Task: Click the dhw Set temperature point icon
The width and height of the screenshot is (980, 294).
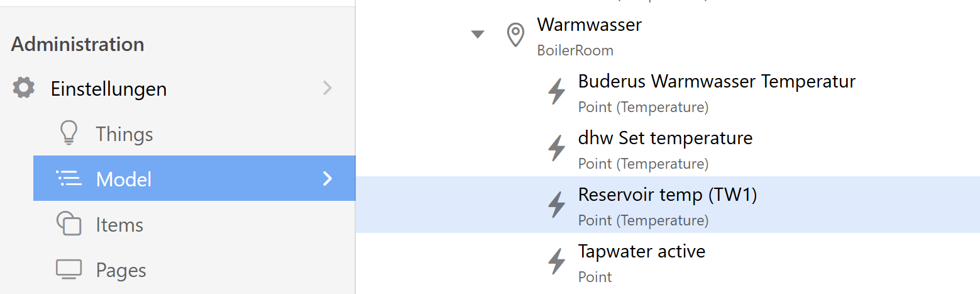Action: coord(557,149)
